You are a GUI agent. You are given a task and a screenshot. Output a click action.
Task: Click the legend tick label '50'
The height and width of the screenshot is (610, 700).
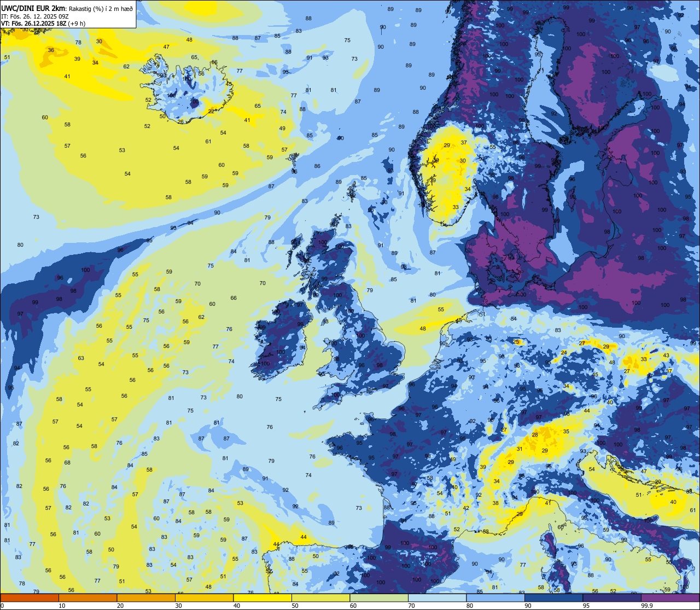click(x=295, y=606)
